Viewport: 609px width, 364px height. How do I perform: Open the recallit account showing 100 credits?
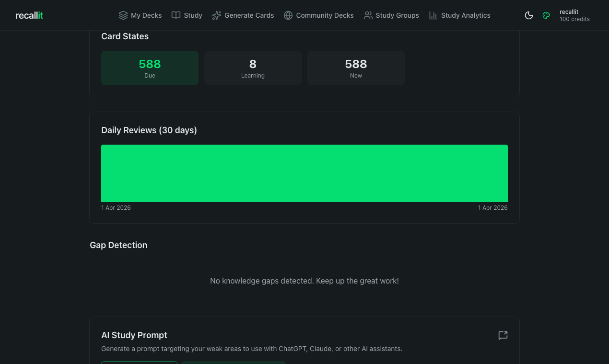click(x=574, y=15)
